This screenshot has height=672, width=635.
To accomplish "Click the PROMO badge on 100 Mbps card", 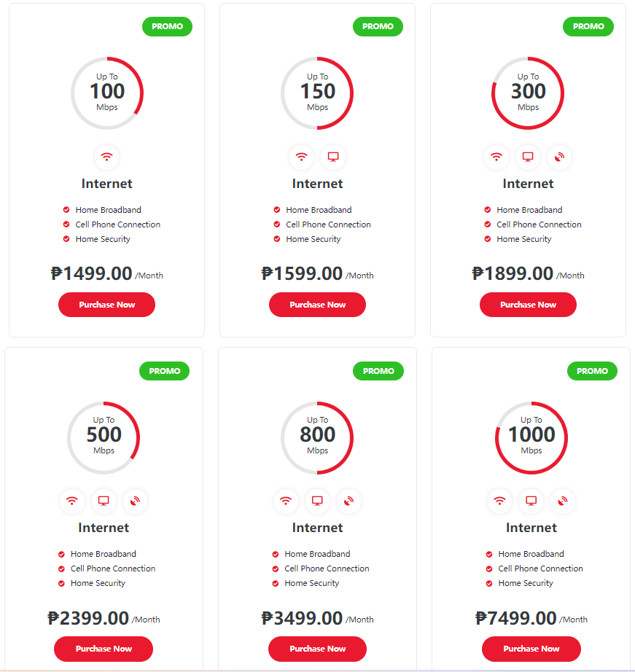I will point(167,26).
